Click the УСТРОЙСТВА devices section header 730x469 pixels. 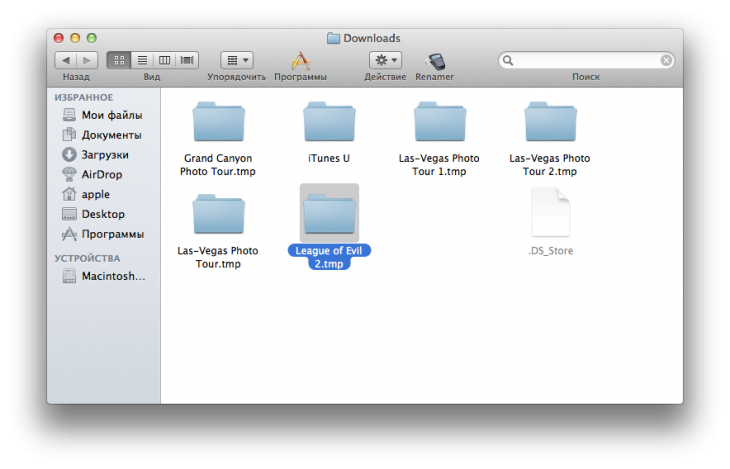(88, 258)
